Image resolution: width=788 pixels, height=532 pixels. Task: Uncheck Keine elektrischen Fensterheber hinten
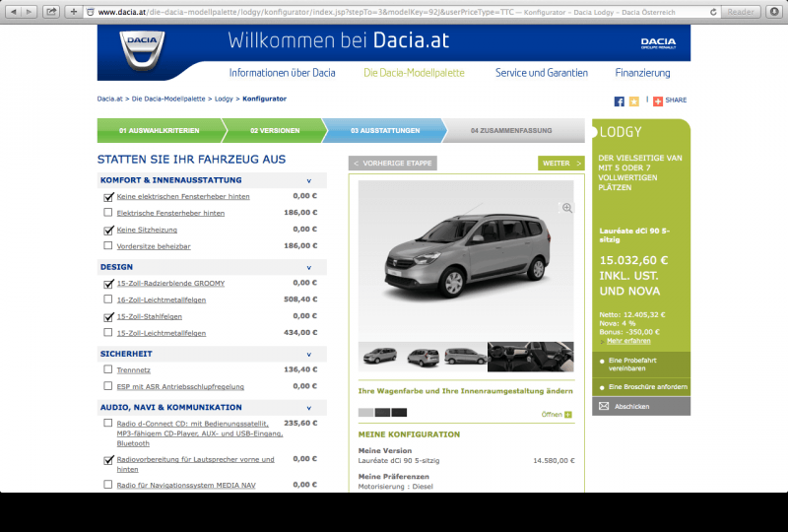click(x=108, y=197)
